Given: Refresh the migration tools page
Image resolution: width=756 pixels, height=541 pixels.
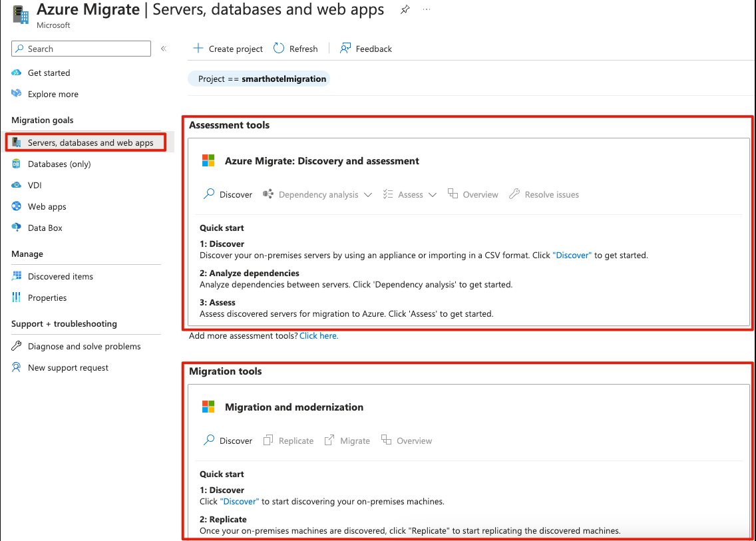Looking at the screenshot, I should click(295, 49).
